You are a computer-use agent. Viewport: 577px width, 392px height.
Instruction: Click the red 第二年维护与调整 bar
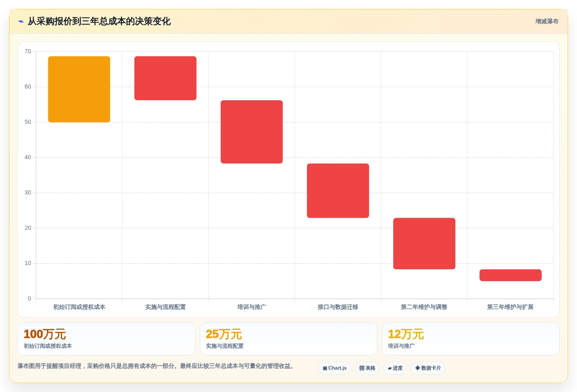click(424, 244)
